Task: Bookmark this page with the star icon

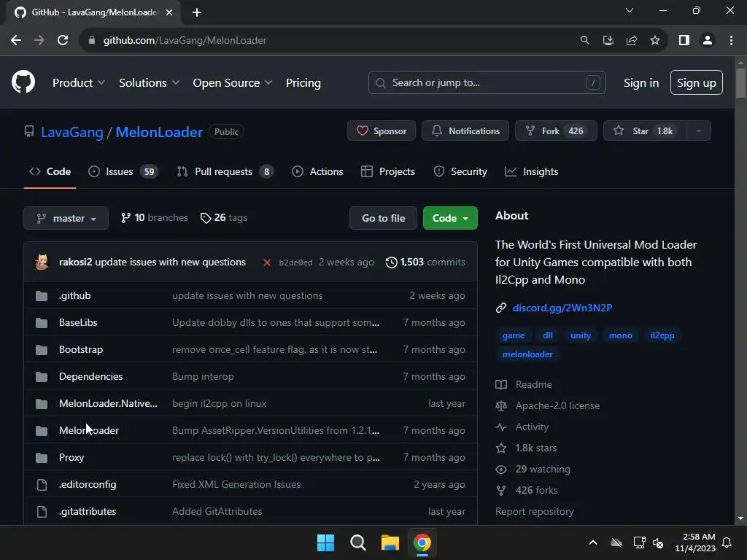Action: click(655, 41)
